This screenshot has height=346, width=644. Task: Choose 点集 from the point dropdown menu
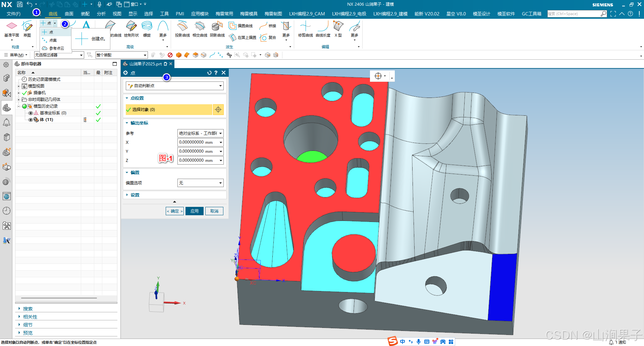tap(56, 40)
